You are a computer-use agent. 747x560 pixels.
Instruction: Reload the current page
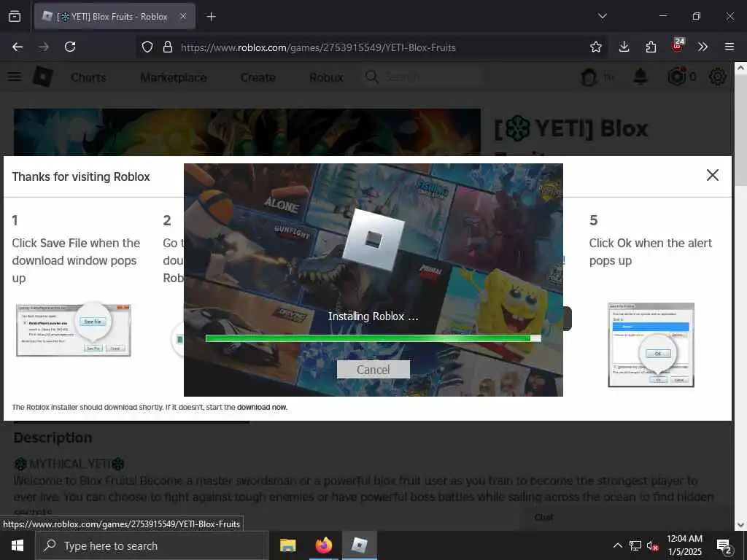70,47
